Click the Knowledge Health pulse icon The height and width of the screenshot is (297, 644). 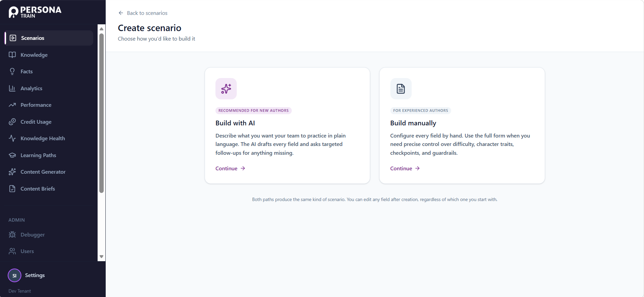[x=12, y=138]
